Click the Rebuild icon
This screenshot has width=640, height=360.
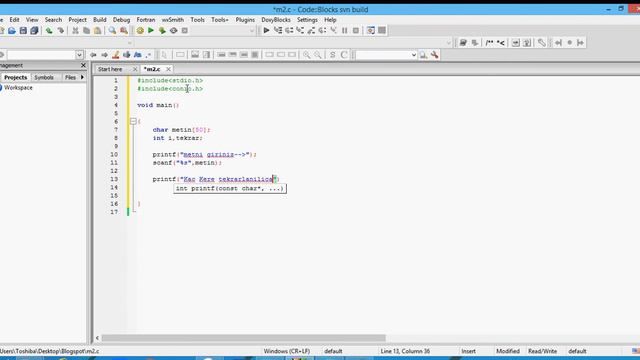pyautogui.click(x=173, y=31)
